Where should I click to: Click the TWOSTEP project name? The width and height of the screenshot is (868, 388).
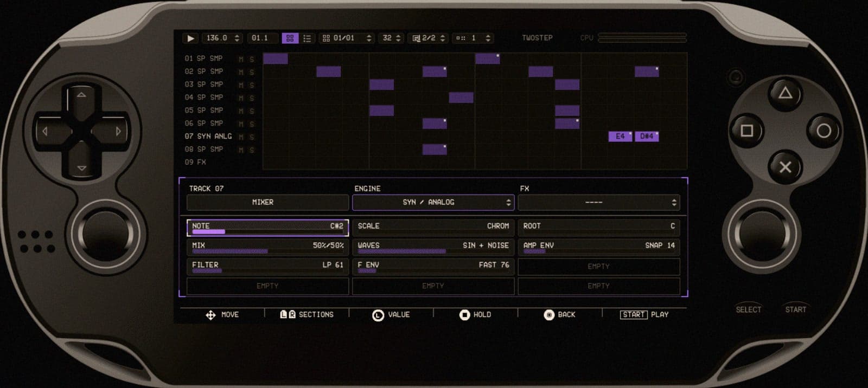pyautogui.click(x=537, y=38)
